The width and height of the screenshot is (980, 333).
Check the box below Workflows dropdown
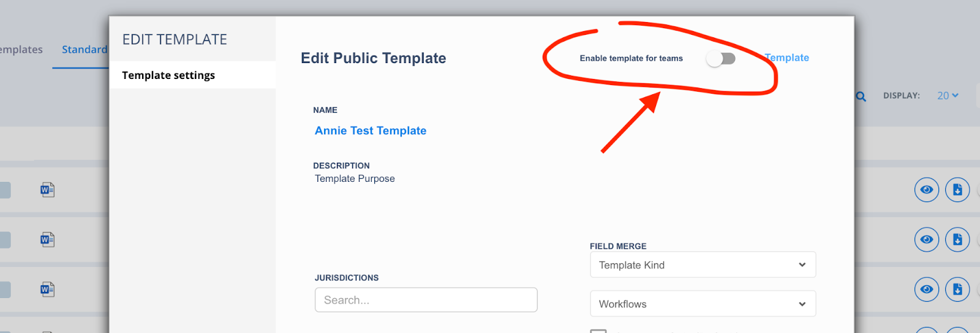598,331
